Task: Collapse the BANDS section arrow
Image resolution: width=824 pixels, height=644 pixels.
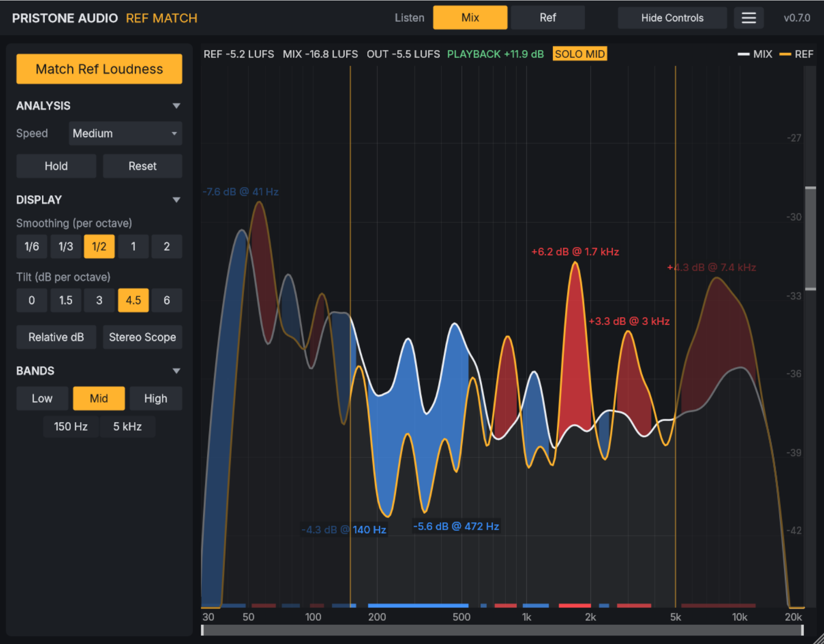Action: tap(176, 371)
